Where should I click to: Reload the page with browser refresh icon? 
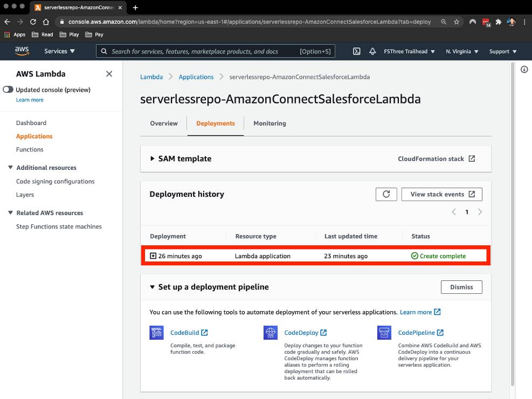click(x=33, y=22)
